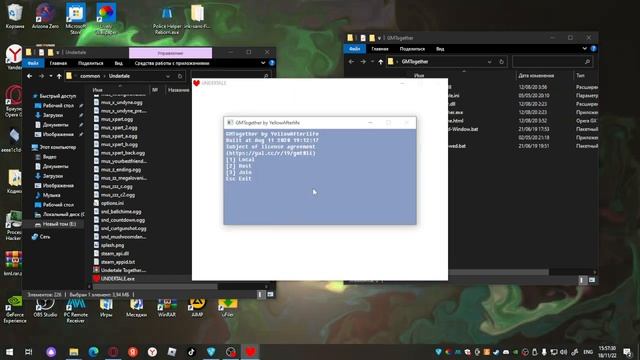Click the horizontal scrollbar in Undetale file list
Screen dimensions: 640x360
pyautogui.click(x=155, y=287)
